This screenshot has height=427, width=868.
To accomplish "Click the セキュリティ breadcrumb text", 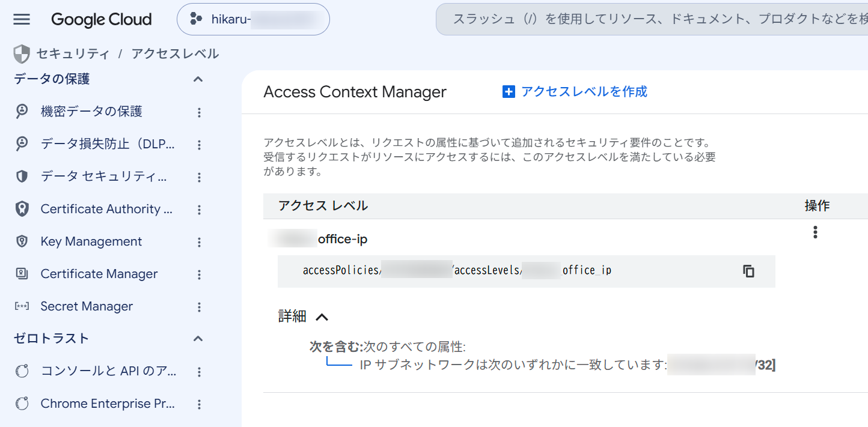I will (x=73, y=54).
